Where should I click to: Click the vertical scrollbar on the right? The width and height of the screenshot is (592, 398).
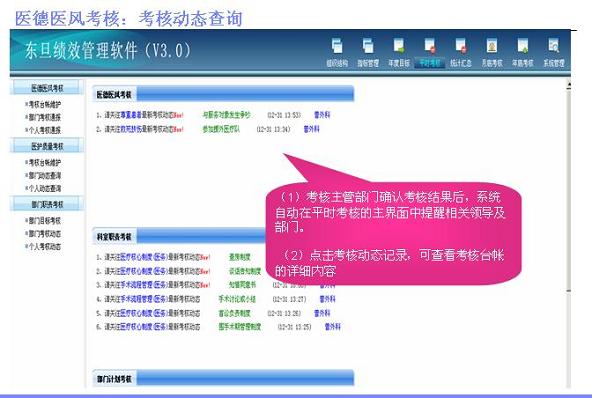(568, 189)
